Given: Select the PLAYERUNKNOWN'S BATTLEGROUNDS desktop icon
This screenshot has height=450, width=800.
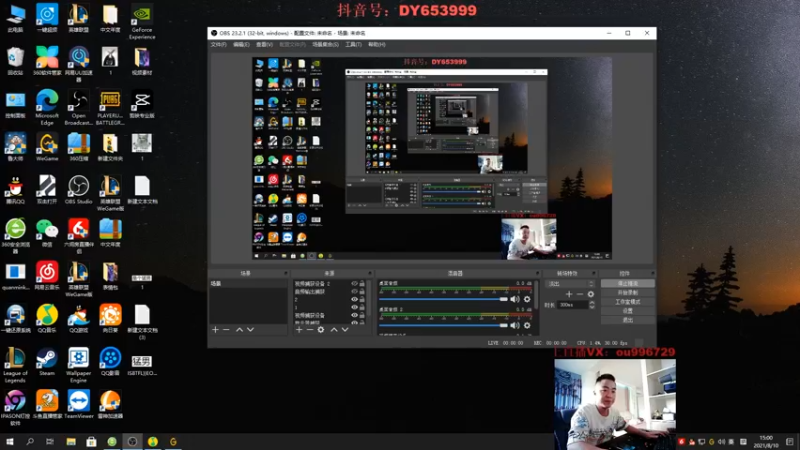Looking at the screenshot, I should pyautogui.click(x=110, y=107).
